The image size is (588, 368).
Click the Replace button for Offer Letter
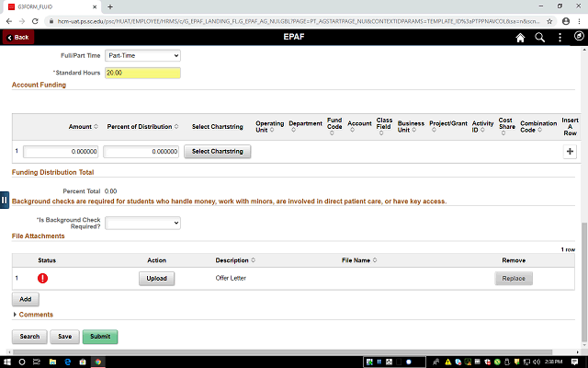514,278
